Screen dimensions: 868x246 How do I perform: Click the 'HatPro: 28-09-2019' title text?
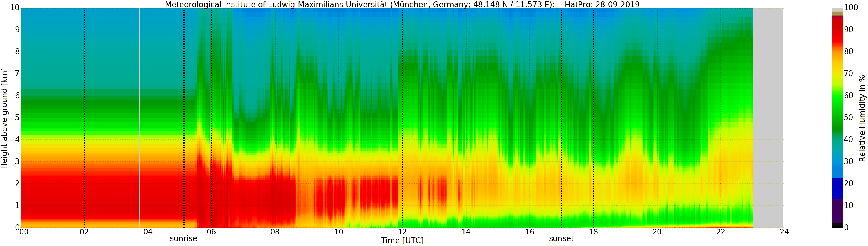pyautogui.click(x=602, y=5)
